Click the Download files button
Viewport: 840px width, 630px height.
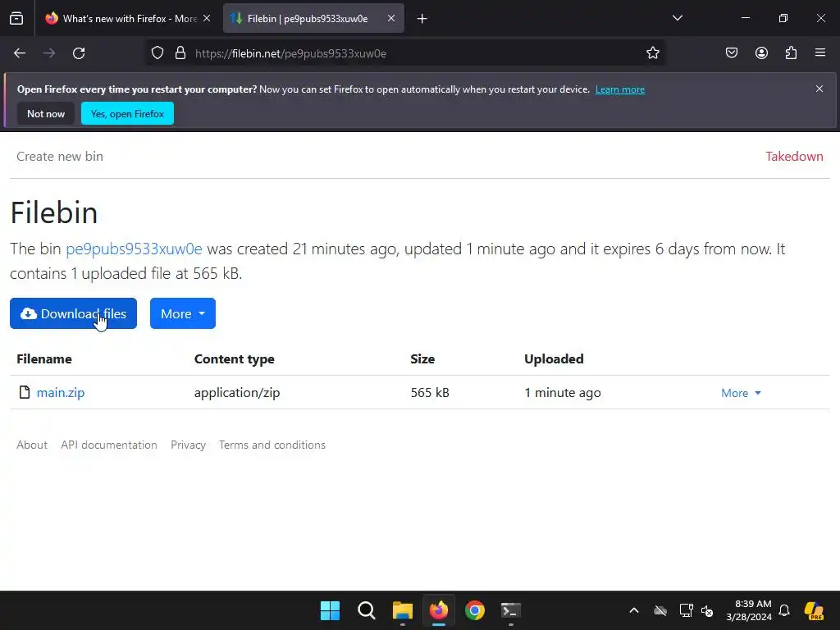click(x=73, y=313)
